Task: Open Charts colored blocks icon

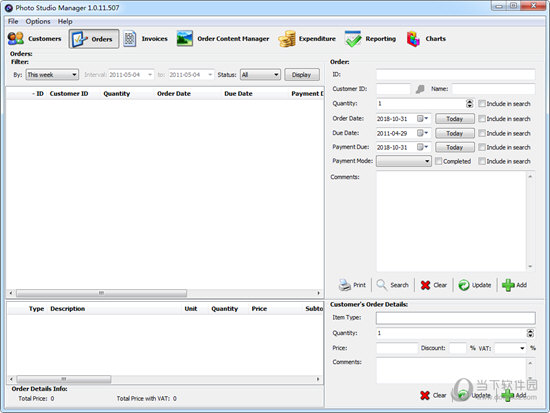Action: point(413,39)
